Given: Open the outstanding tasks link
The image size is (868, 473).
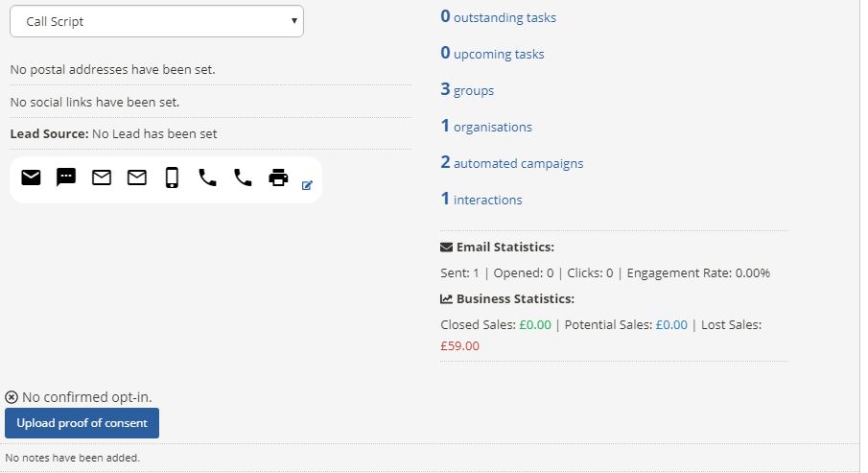Looking at the screenshot, I should [x=498, y=17].
